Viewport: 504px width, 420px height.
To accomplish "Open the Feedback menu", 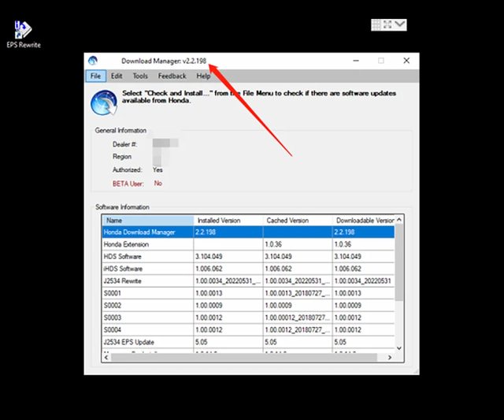I will (x=172, y=76).
